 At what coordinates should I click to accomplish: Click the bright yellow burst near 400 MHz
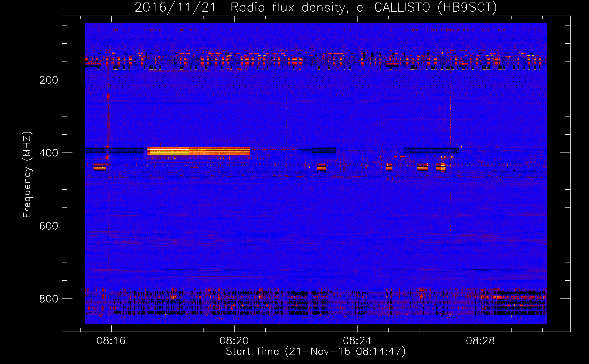(199, 151)
